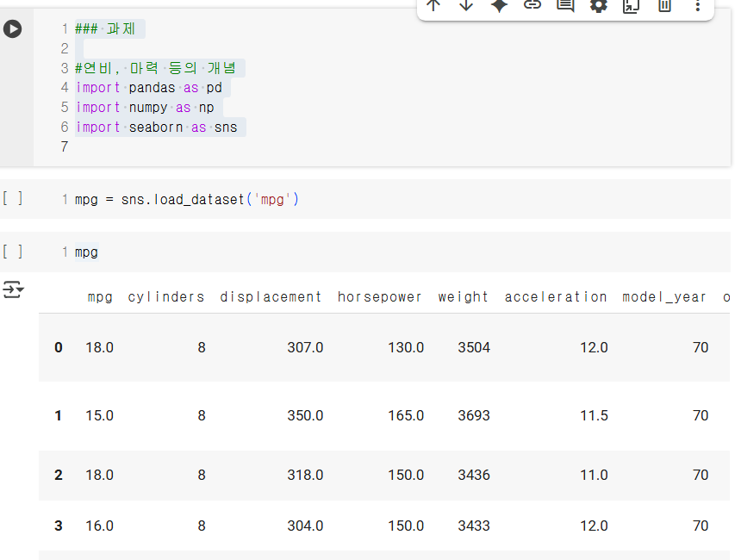Click mpg value 15.0 in row 1

100,416
